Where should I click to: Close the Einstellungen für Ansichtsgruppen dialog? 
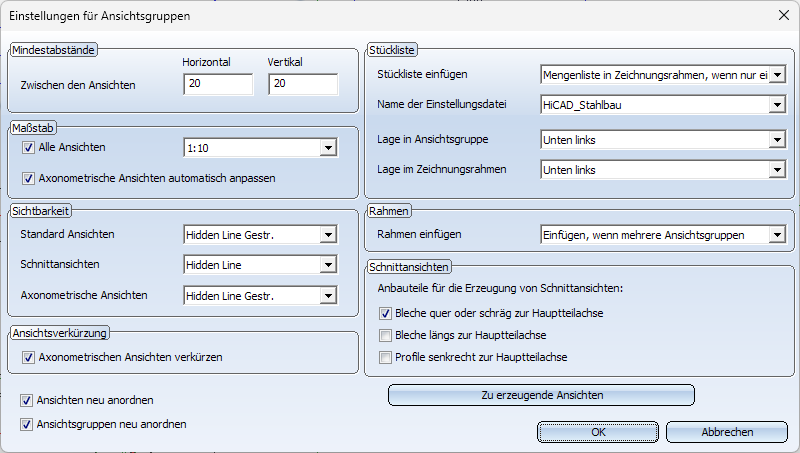(784, 15)
